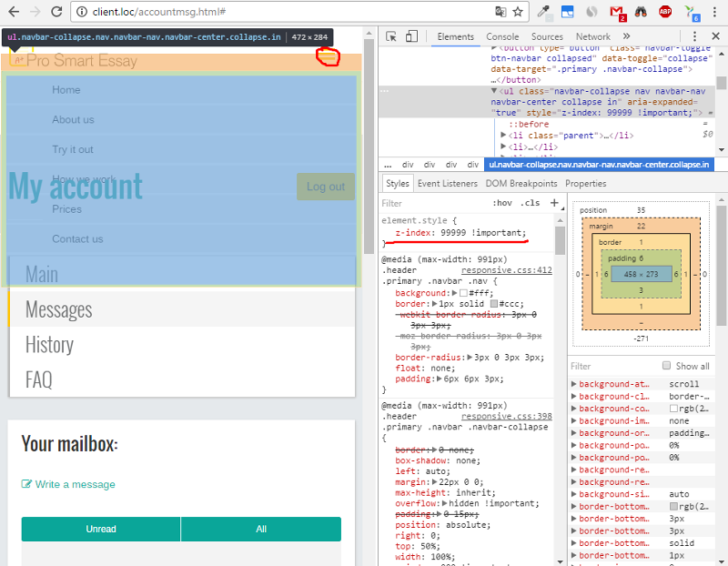The image size is (728, 566).
Task: Reload the page with the refresh icon
Action: 56,12
